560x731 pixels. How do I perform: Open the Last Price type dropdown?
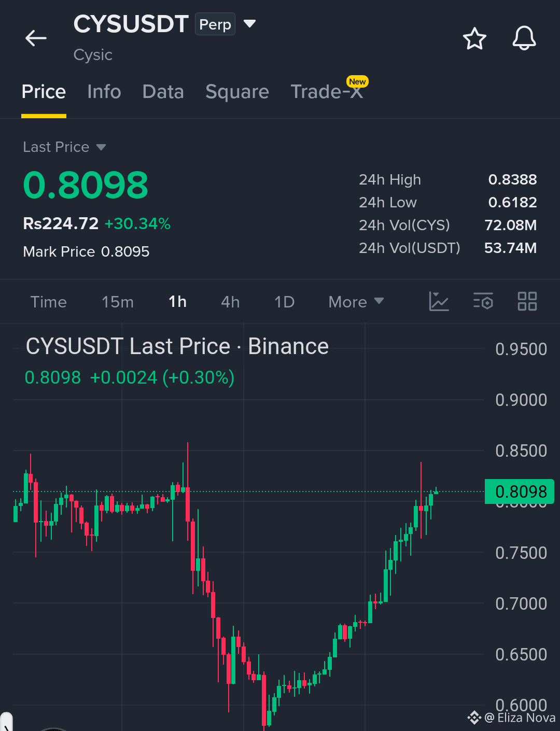64,147
